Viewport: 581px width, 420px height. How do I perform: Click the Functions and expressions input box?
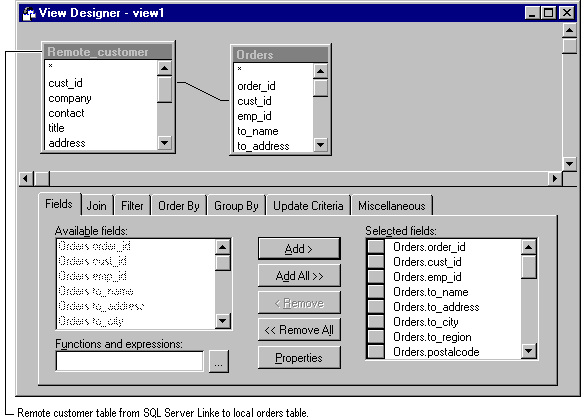click(129, 361)
